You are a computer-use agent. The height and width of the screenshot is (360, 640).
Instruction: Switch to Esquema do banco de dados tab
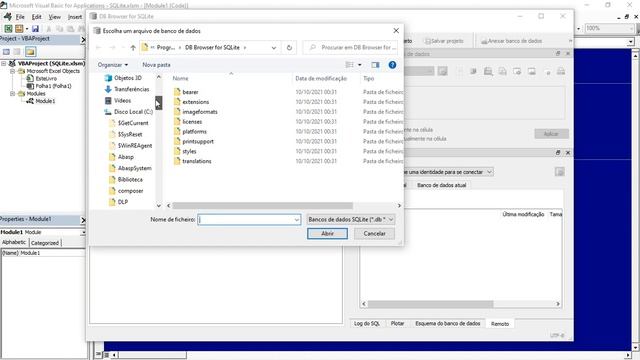pos(447,323)
